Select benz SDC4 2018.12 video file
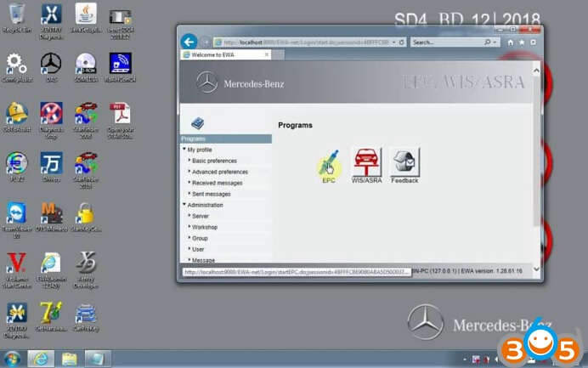Image resolution: width=588 pixels, height=368 pixels. 121,24
